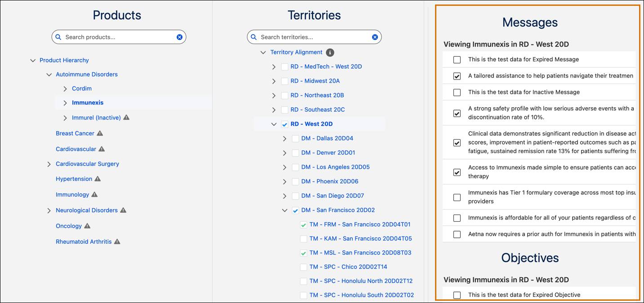Check the Inactive Message test data checkbox
This screenshot has height=303, width=644.
click(457, 92)
